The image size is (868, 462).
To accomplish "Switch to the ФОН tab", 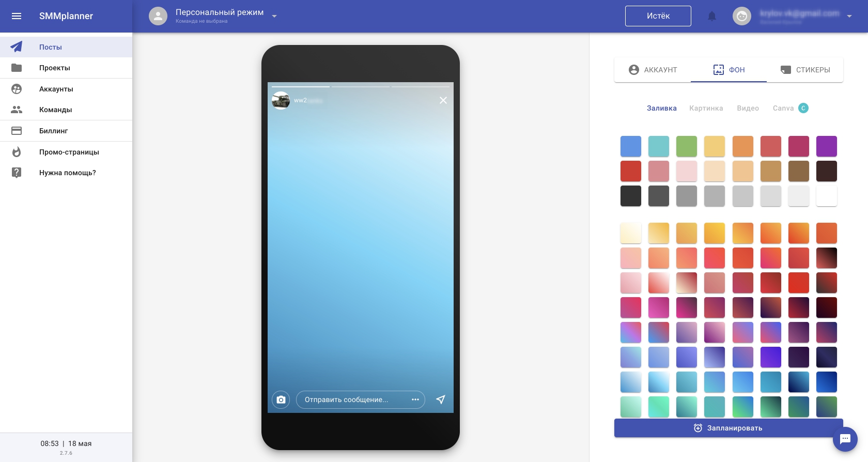I will point(729,70).
